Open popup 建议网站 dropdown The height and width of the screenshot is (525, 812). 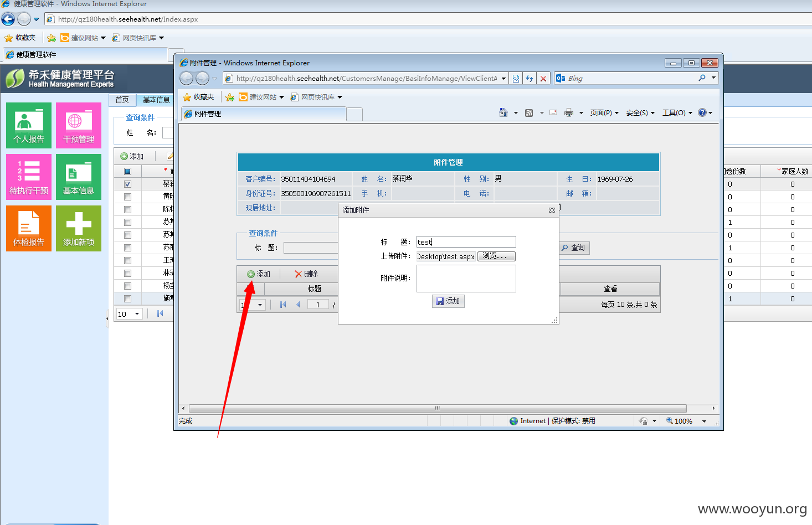click(x=281, y=97)
